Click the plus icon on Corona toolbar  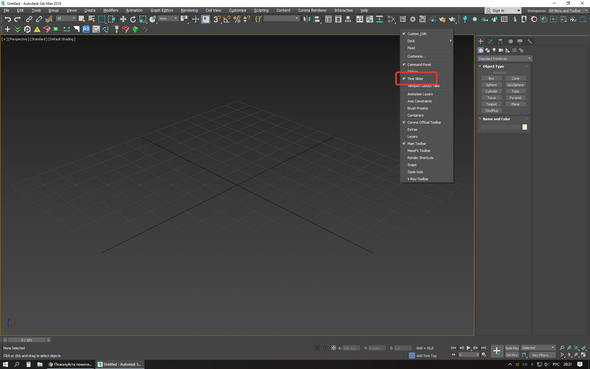pos(7,29)
